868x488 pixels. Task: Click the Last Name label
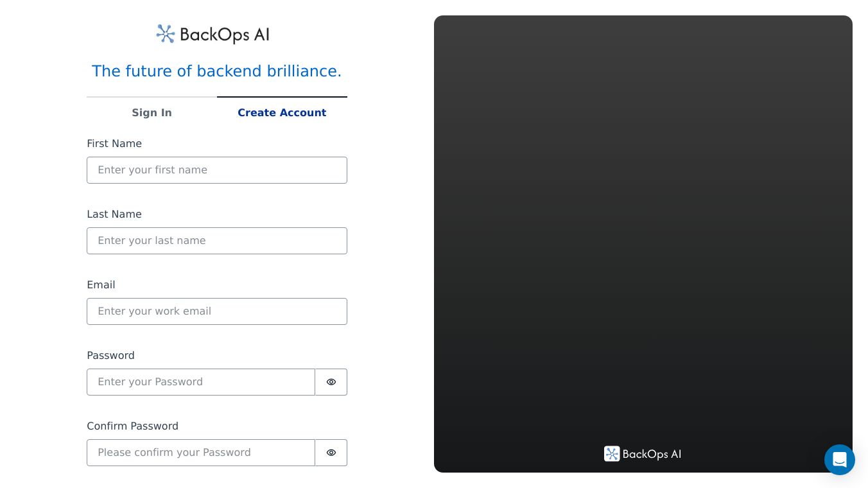[x=114, y=214]
